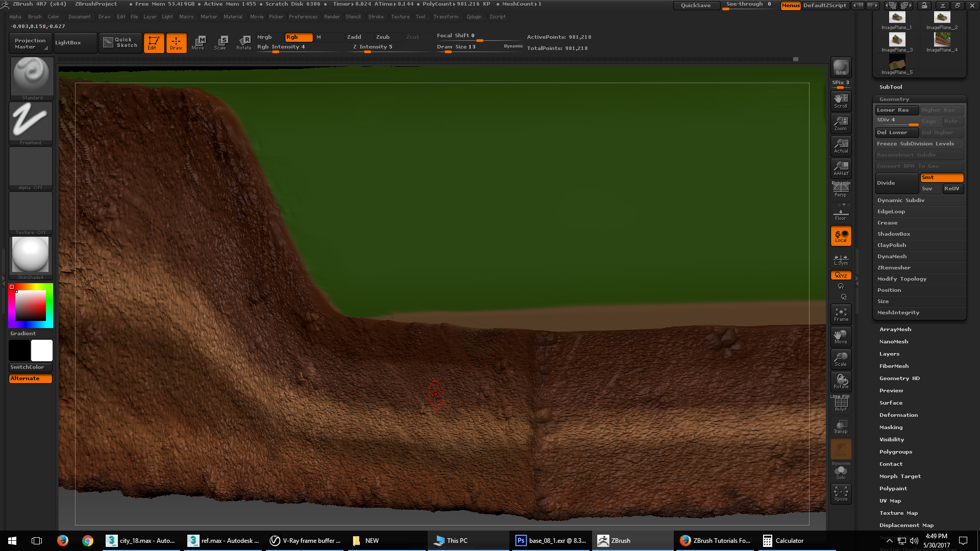This screenshot has height=551, width=980.
Task: Toggle L.Sym local symmetry
Action: point(841,259)
